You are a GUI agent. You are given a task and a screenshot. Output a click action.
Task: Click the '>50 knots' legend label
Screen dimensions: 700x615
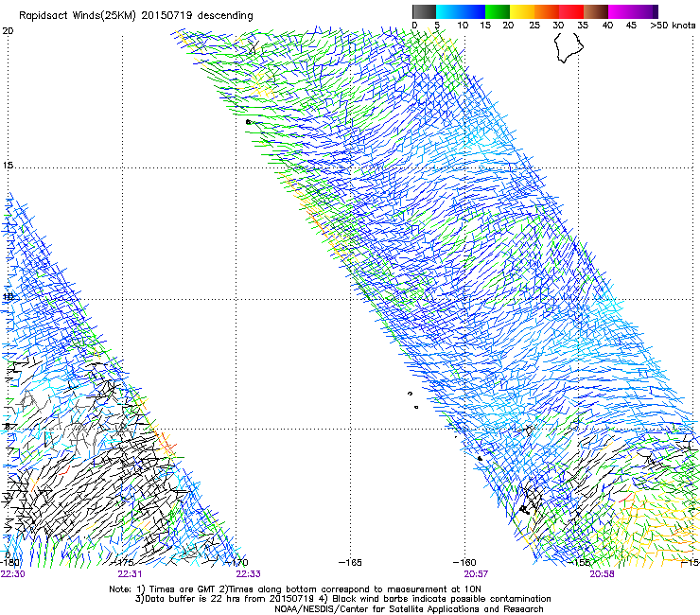[x=673, y=26]
